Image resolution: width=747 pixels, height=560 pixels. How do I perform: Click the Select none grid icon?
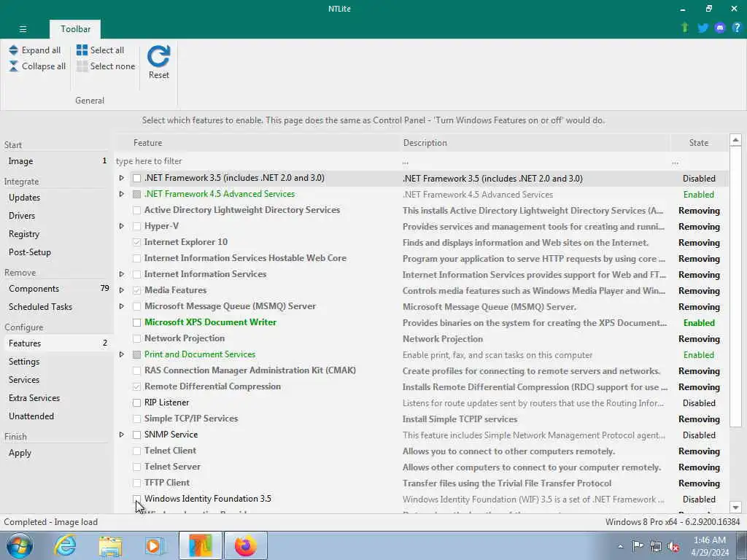tap(82, 66)
